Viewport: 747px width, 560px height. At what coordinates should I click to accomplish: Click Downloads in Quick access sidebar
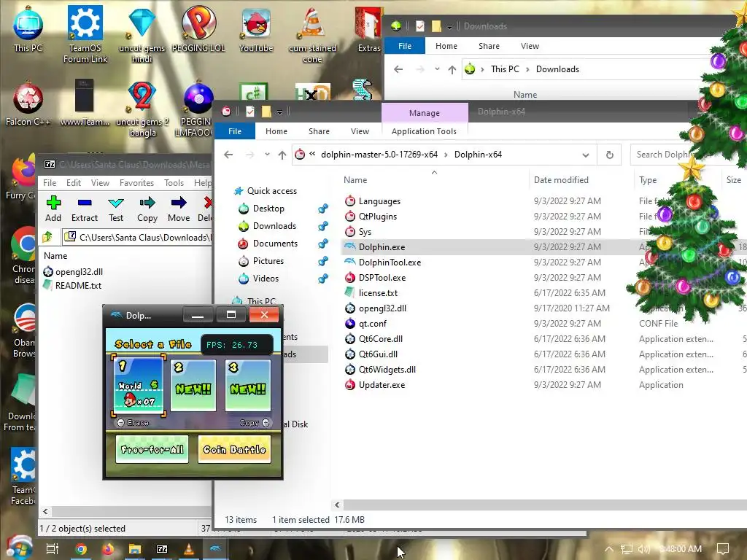[x=274, y=226]
